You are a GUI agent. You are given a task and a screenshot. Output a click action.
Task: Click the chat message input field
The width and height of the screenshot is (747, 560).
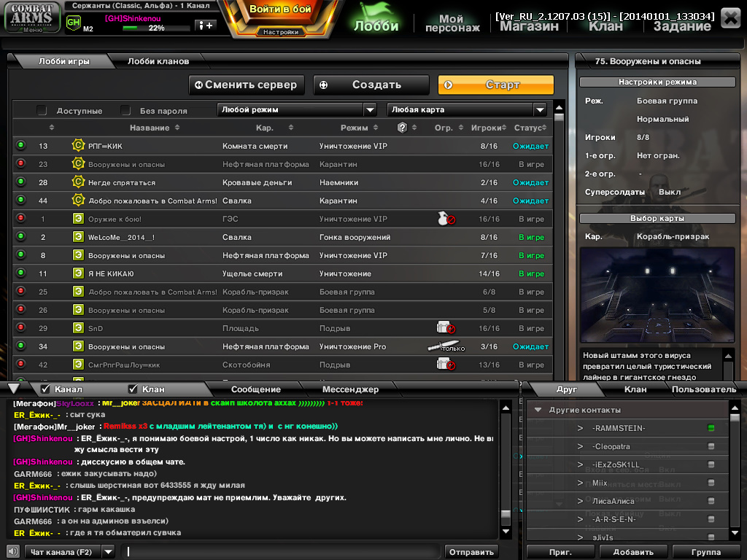point(279,552)
